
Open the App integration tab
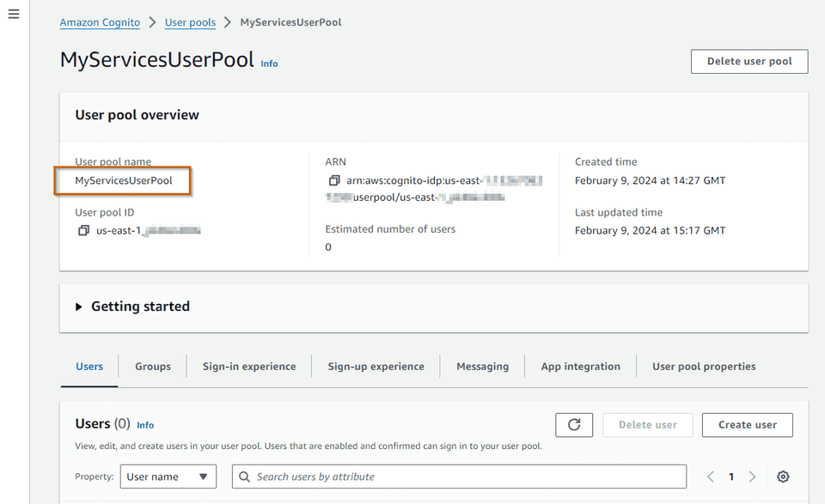coord(580,367)
